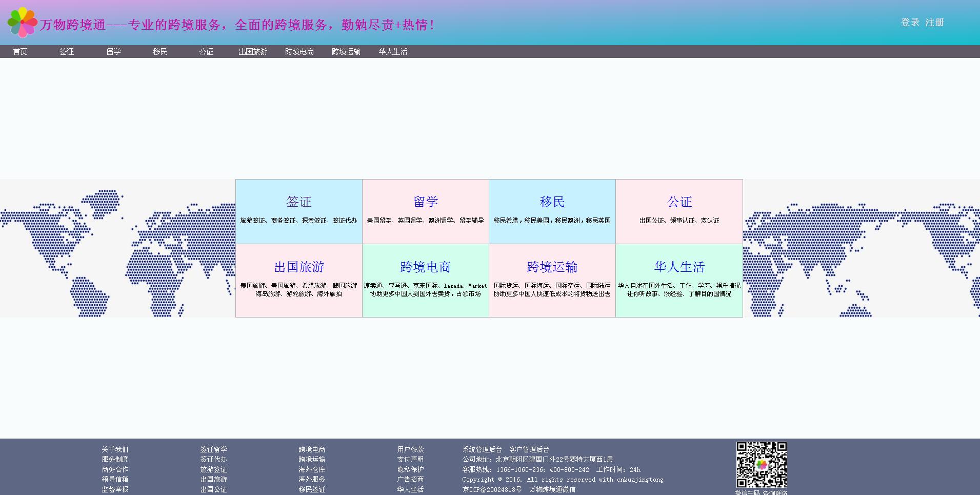Open the 签证代办 footer link
Screen dimensions: 980x495
[x=213, y=459]
